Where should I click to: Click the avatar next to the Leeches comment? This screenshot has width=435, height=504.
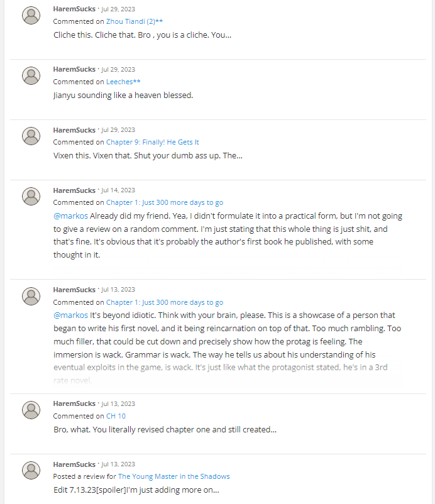click(x=31, y=75)
